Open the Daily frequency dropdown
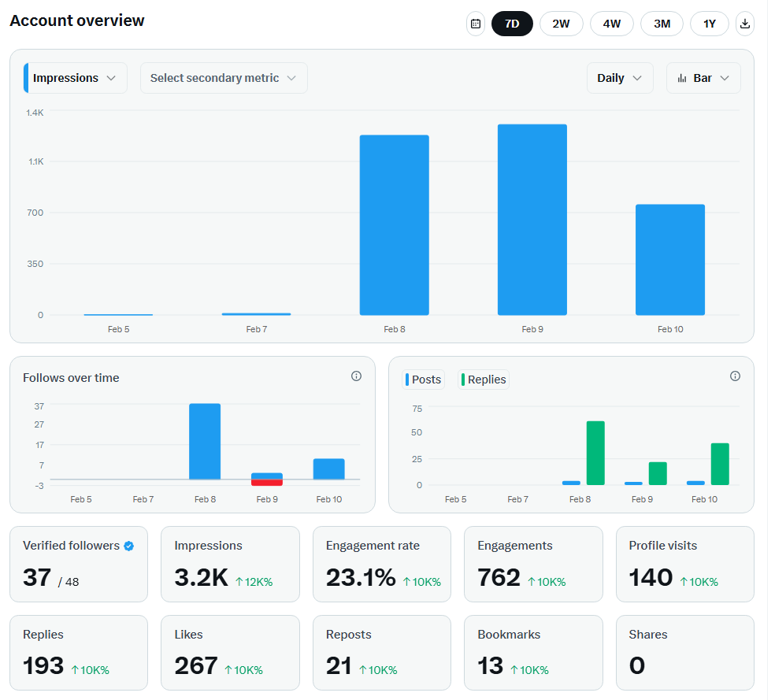This screenshot has width=775, height=700. click(620, 78)
